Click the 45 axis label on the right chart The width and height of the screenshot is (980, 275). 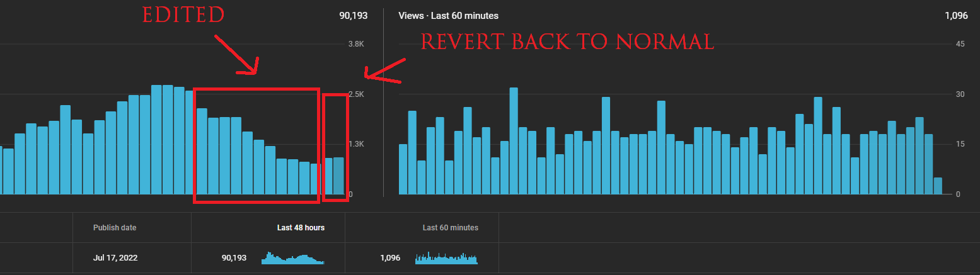(x=960, y=44)
